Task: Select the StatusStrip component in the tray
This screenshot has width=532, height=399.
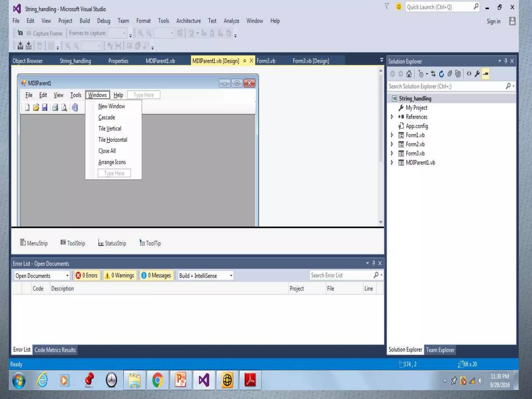Action: 112,243
